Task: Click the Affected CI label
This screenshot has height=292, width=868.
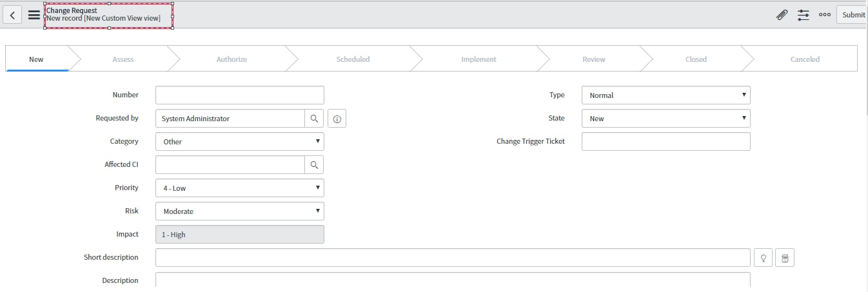Action: [x=121, y=165]
